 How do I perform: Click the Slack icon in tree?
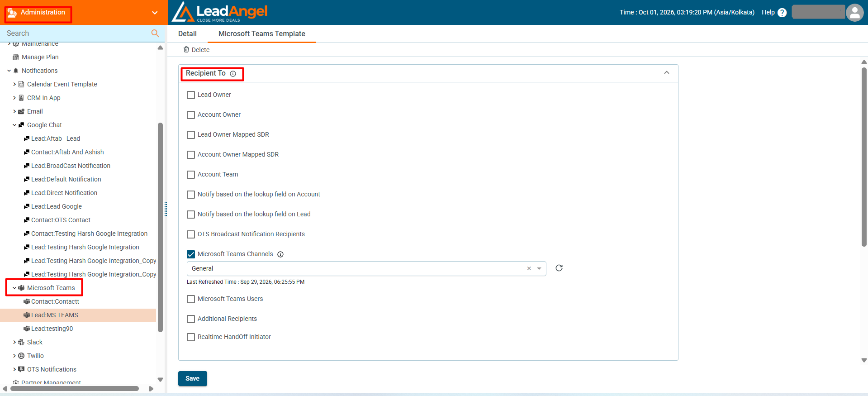pyautogui.click(x=21, y=342)
